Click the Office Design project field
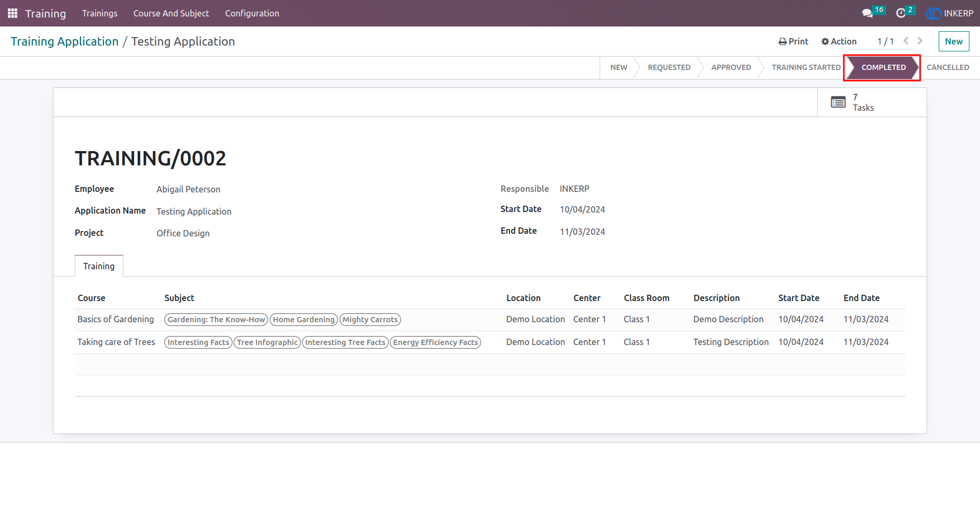 (x=183, y=233)
